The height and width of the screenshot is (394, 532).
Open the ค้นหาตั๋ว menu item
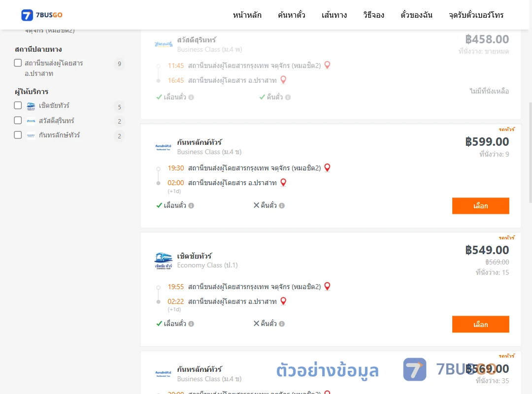[292, 15]
